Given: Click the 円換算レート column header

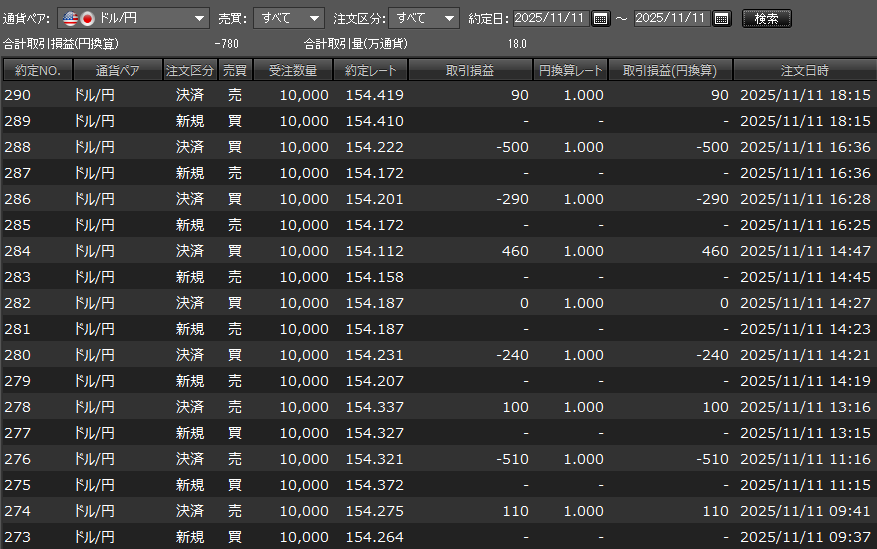Looking at the screenshot, I should point(570,71).
